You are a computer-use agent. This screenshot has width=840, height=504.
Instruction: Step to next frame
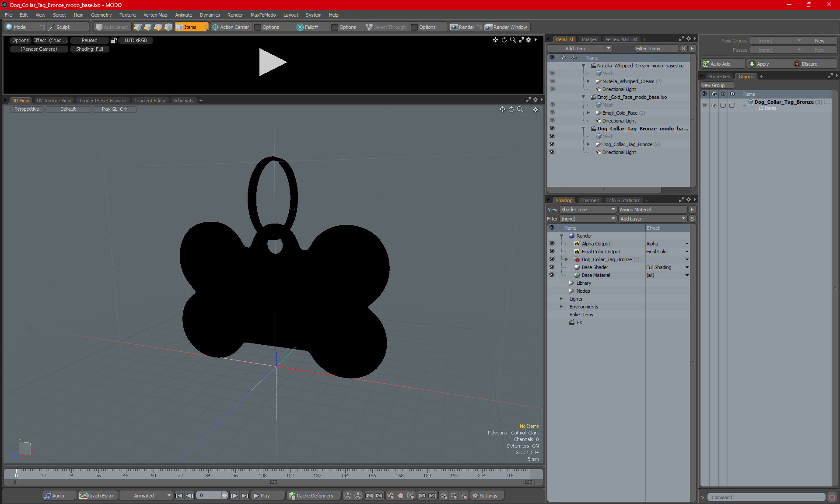tap(234, 496)
